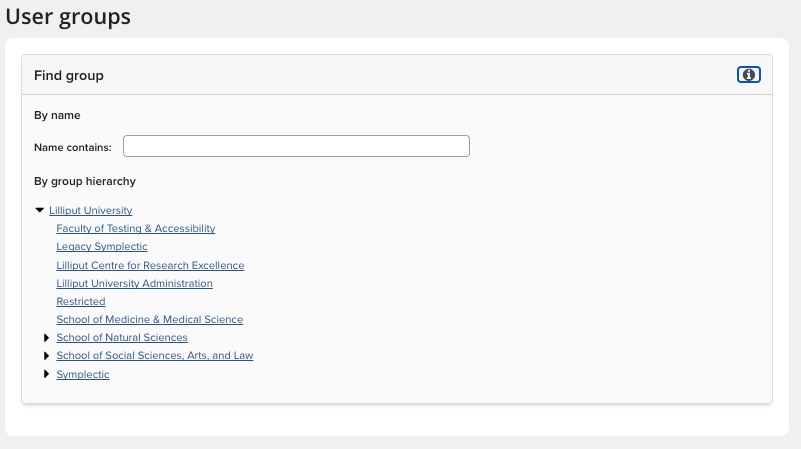Click the School of Natural Sciences link
The image size is (801, 449).
122,338
